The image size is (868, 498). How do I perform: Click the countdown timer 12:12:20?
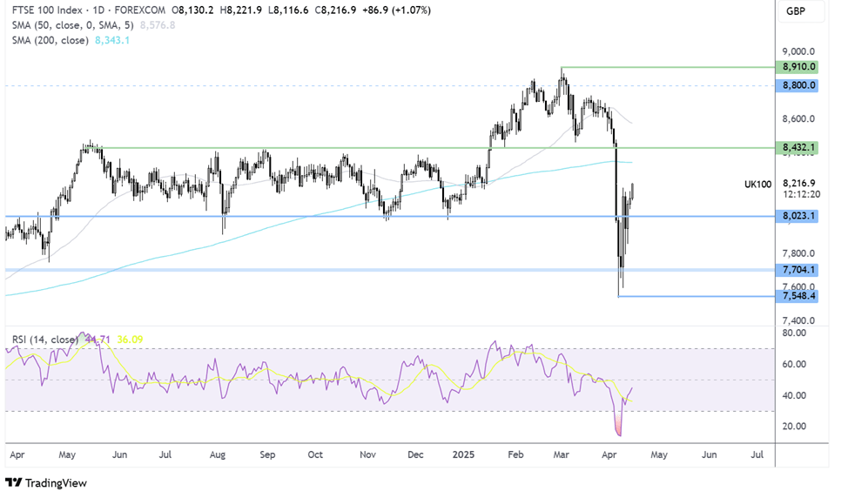pos(802,194)
